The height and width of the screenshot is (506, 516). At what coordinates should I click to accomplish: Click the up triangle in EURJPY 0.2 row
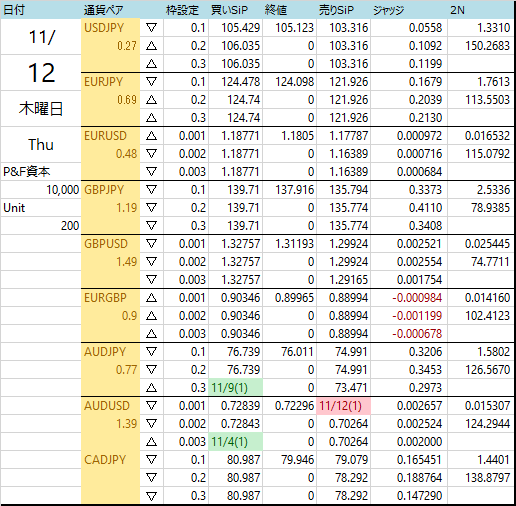click(151, 100)
